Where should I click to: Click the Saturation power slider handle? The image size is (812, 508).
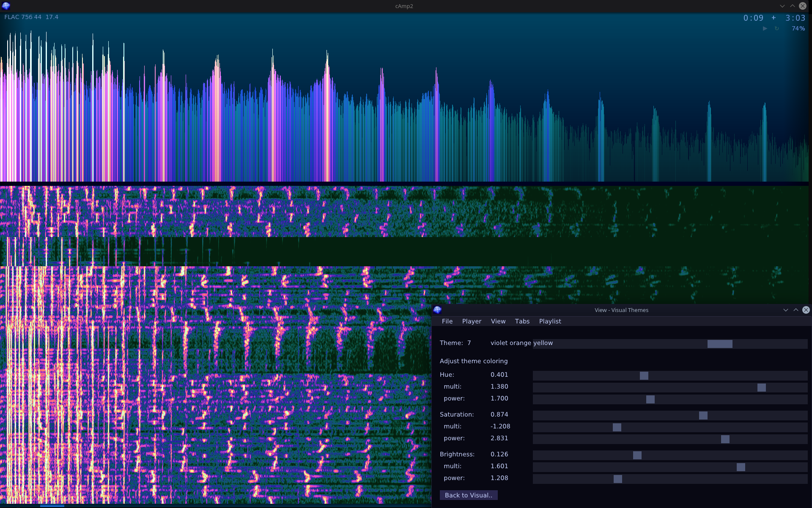(725, 439)
